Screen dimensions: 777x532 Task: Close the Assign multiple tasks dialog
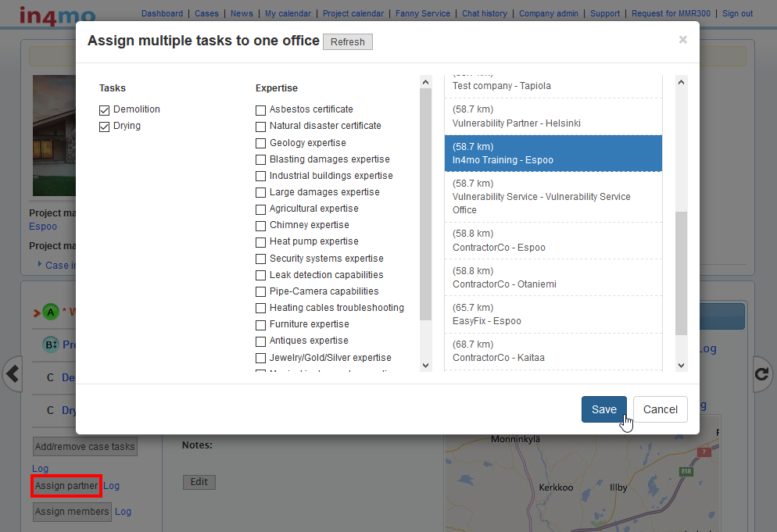(x=682, y=40)
